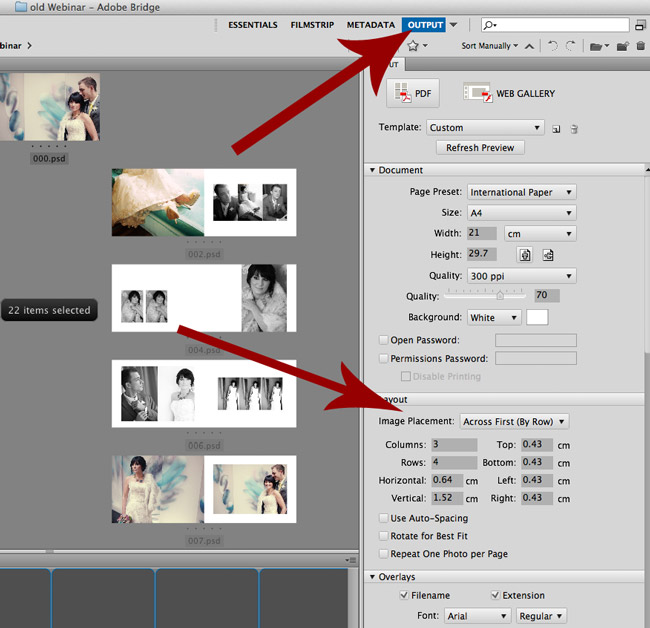
Task: Check the Use Auto-Spacing option
Action: click(383, 518)
